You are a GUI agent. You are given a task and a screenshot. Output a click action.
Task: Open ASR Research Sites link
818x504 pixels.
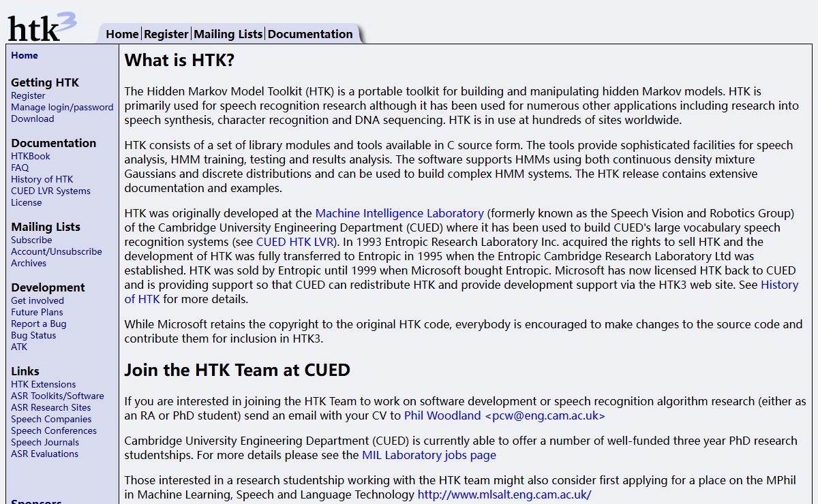click(x=50, y=407)
